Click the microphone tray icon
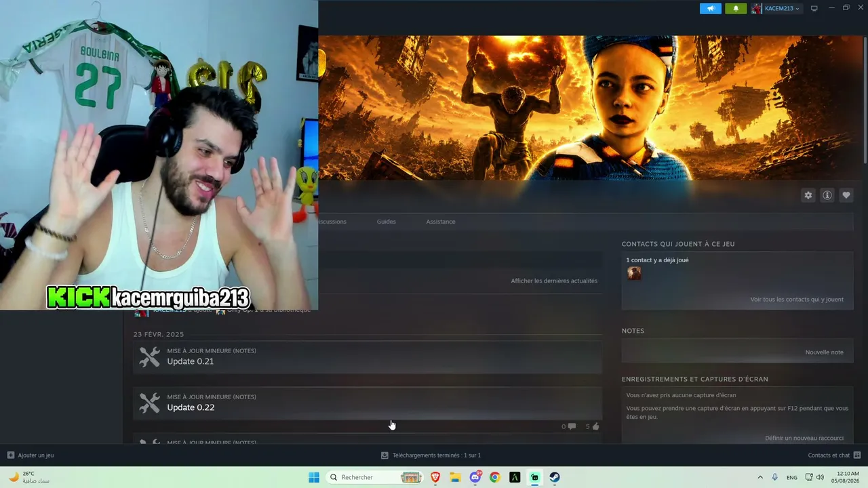Viewport: 868px width, 488px height. [x=775, y=477]
